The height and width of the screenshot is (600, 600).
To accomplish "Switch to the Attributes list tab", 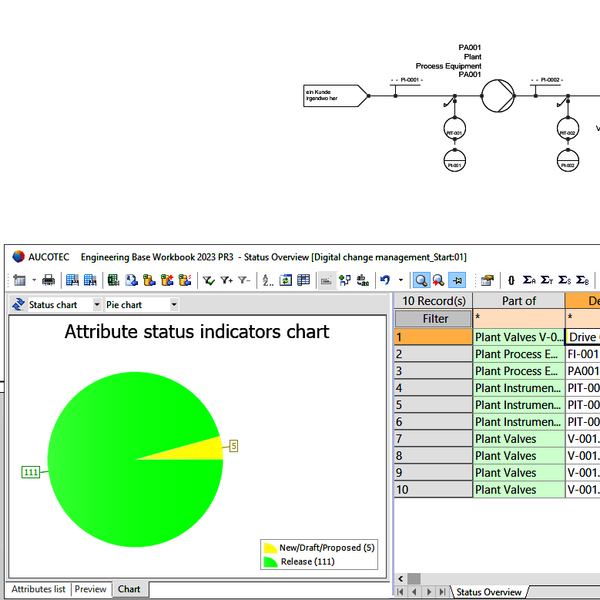I will click(38, 589).
